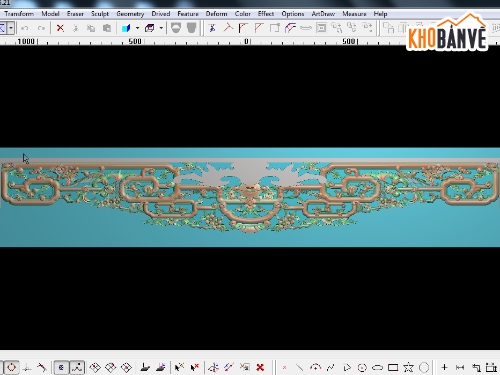Select the Arc drawing tool
The image size is (500, 375).
click(x=315, y=367)
